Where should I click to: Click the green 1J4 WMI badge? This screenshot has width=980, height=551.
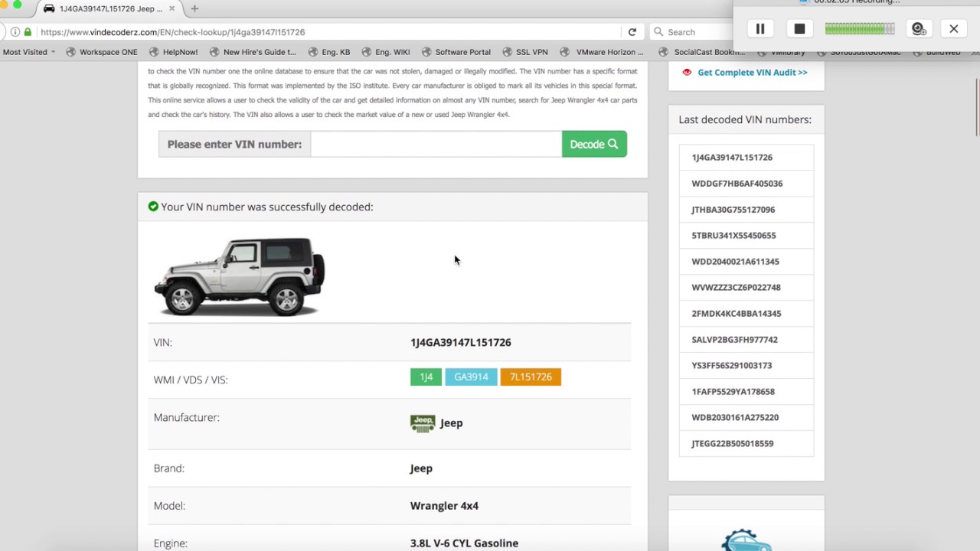point(426,377)
